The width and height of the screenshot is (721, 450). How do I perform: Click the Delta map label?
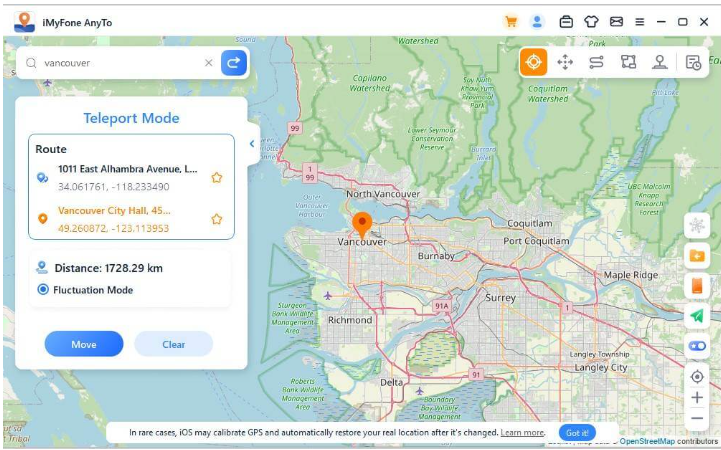(391, 382)
